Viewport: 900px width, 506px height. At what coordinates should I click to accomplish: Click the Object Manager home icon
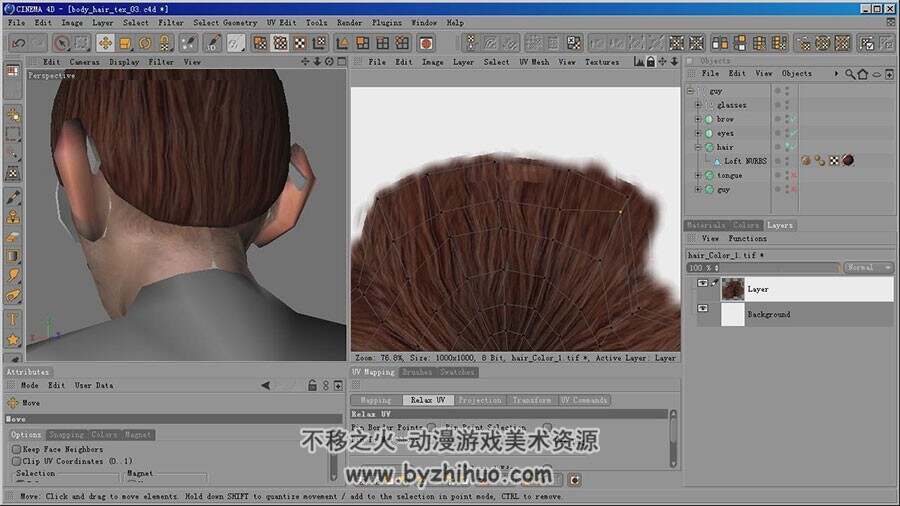(863, 74)
